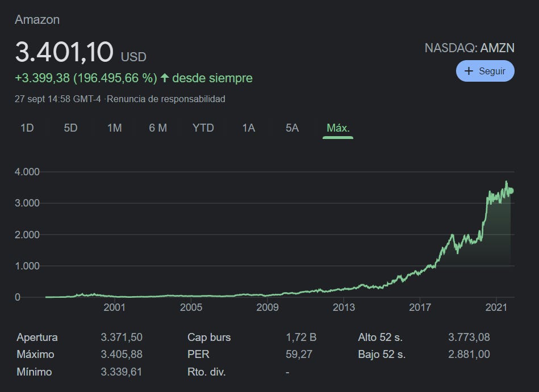Image resolution: width=539 pixels, height=392 pixels.
Task: Click the Mínimo value 3.339,61
Action: pos(122,372)
